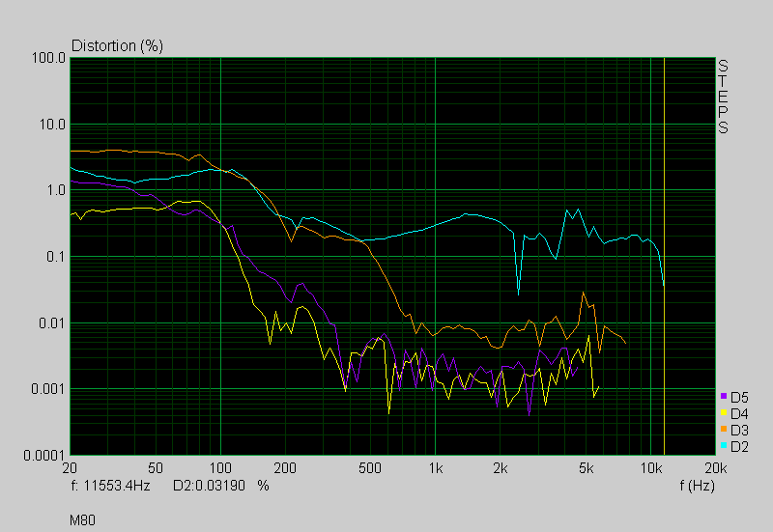Click the 0.1 y-axis label

click(56, 257)
